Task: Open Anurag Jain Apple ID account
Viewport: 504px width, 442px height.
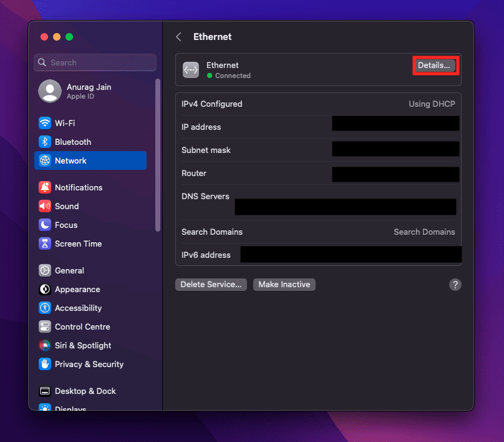Action: click(x=90, y=91)
